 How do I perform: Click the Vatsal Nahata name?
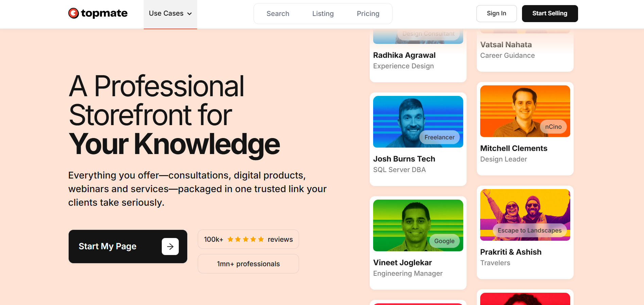[x=506, y=45]
